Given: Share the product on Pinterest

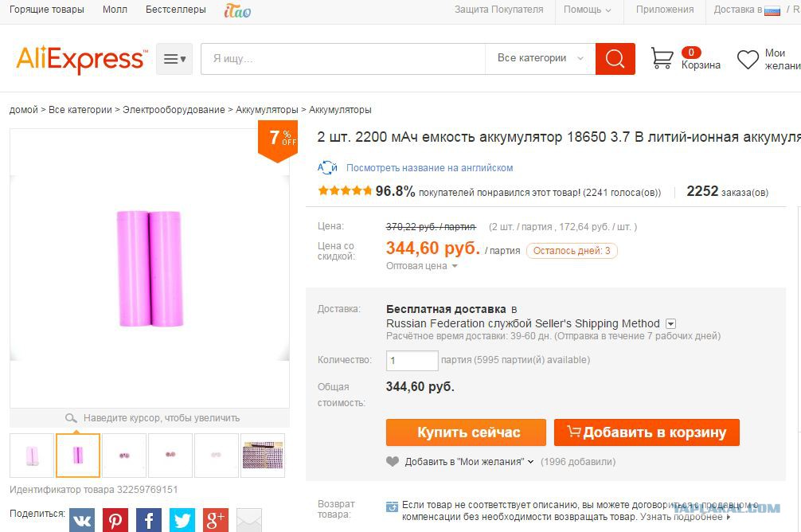Looking at the screenshot, I should click(x=115, y=520).
